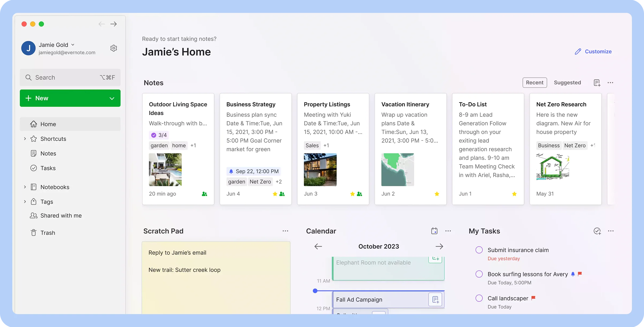
Task: Click the task progress 3/4 badge
Action: click(159, 135)
